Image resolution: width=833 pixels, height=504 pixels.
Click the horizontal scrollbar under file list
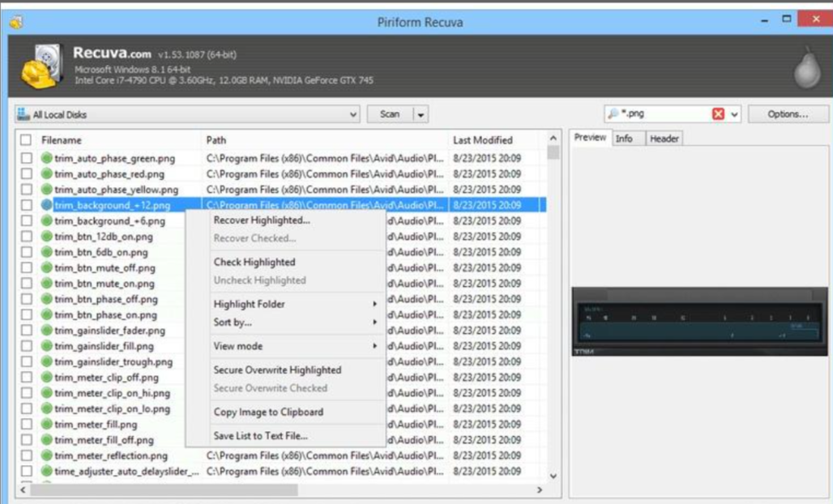[x=162, y=490]
